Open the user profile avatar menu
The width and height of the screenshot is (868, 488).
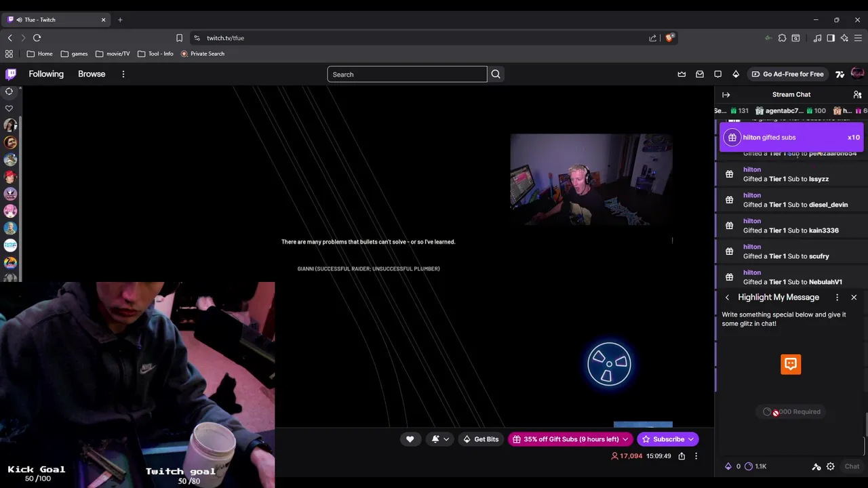[857, 74]
